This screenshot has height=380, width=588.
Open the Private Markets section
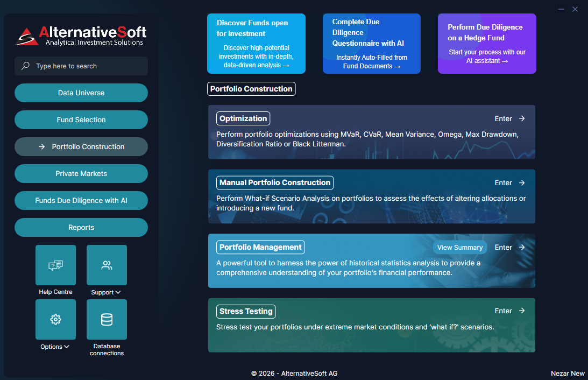(x=81, y=174)
